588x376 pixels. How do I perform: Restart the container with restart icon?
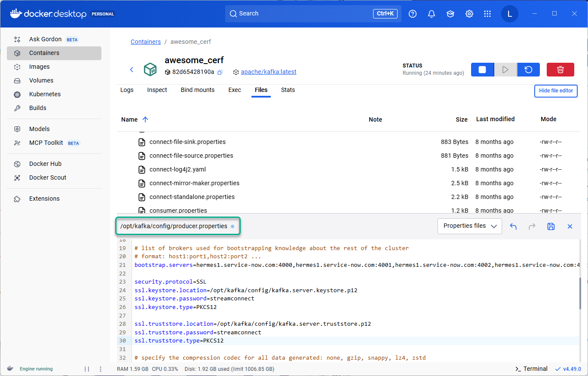[528, 70]
